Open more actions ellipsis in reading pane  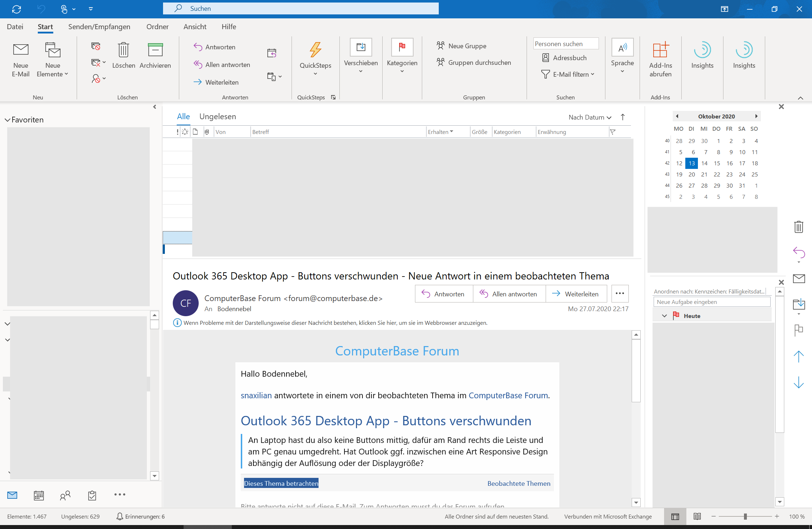point(620,293)
